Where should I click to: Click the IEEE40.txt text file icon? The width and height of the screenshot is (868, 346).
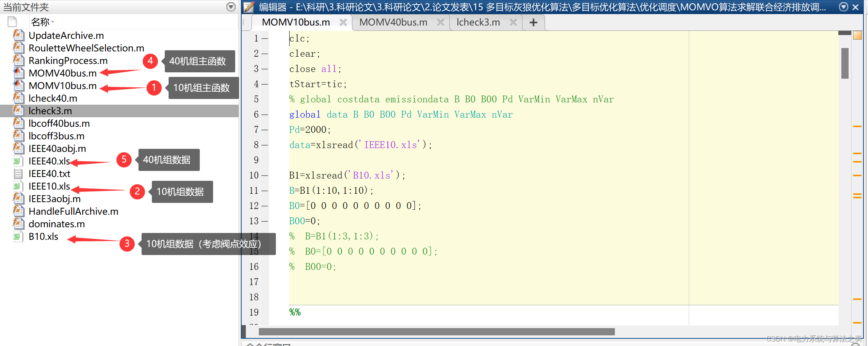(x=18, y=174)
